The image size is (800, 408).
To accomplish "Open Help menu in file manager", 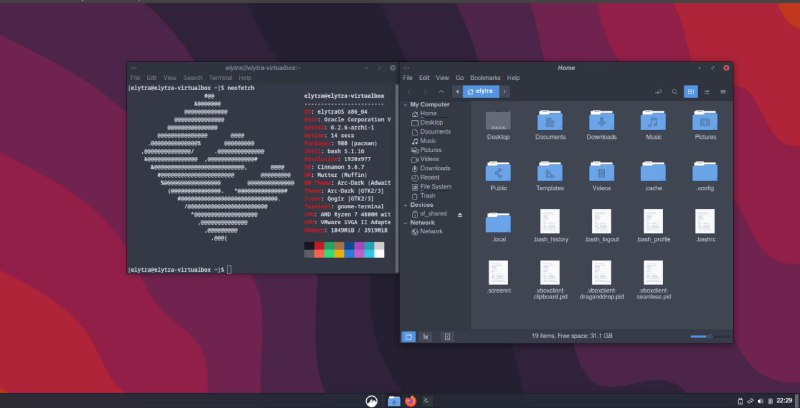I will [x=513, y=78].
